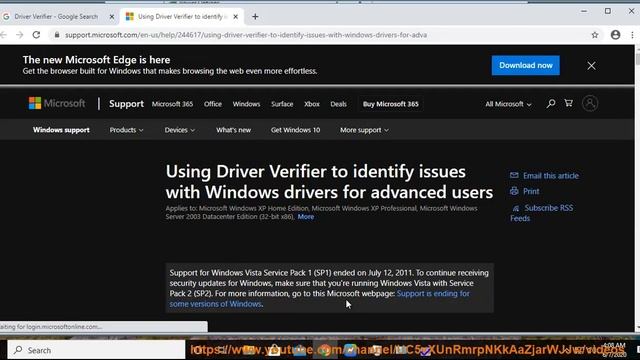Select the Using Driver Verifier tab
This screenshot has height=360, width=640.
(x=182, y=17)
